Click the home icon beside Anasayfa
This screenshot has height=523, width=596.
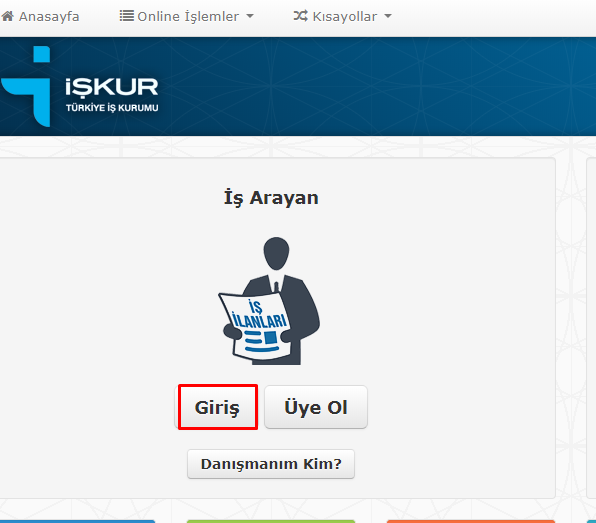click(8, 16)
